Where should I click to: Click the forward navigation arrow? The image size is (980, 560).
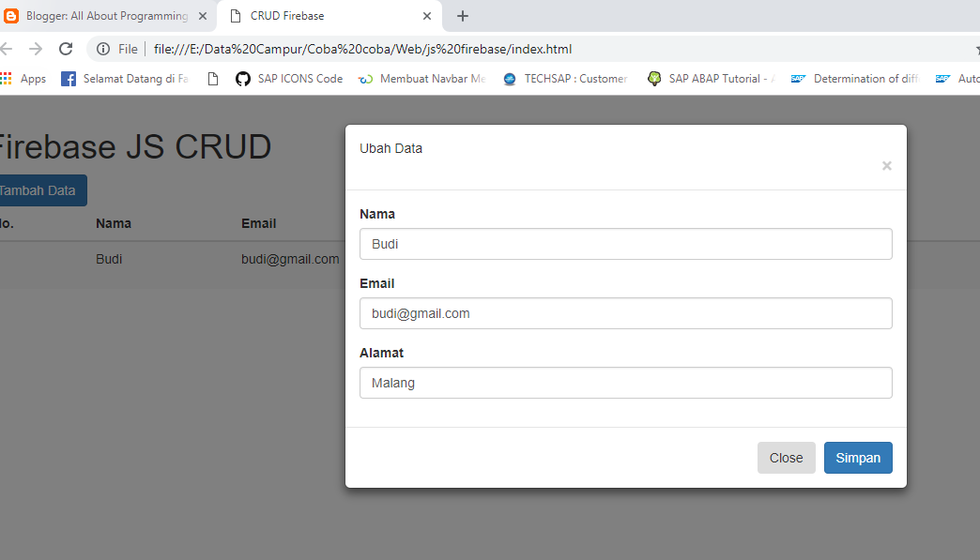35,48
